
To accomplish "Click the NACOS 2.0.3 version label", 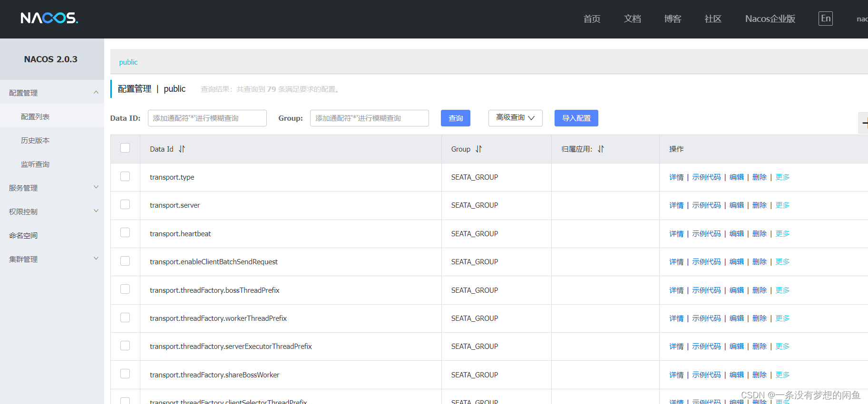I will click(x=51, y=59).
